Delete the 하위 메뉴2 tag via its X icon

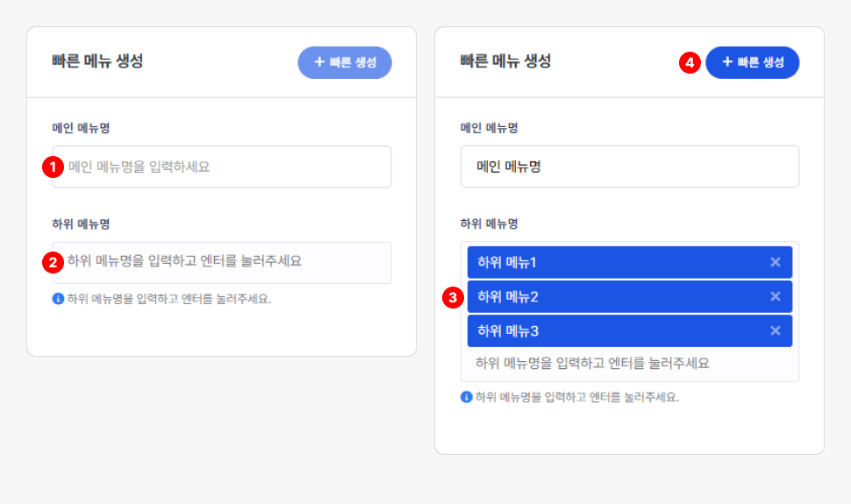point(775,296)
